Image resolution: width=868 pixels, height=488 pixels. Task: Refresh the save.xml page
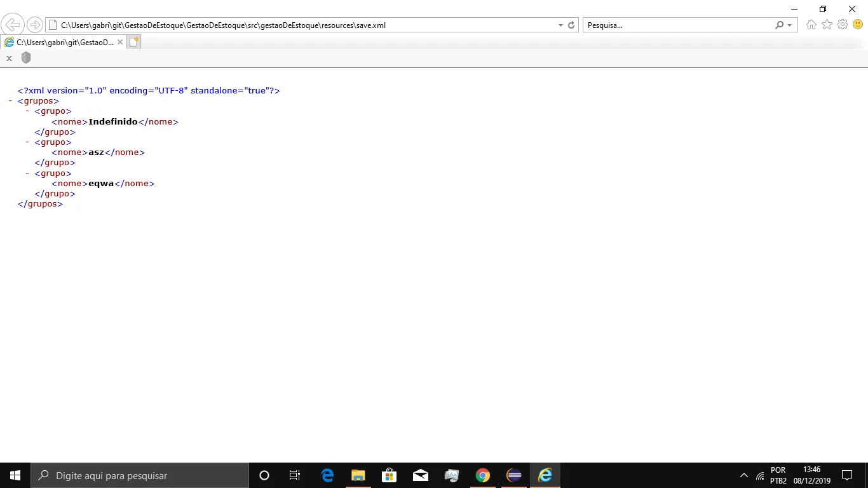click(571, 25)
